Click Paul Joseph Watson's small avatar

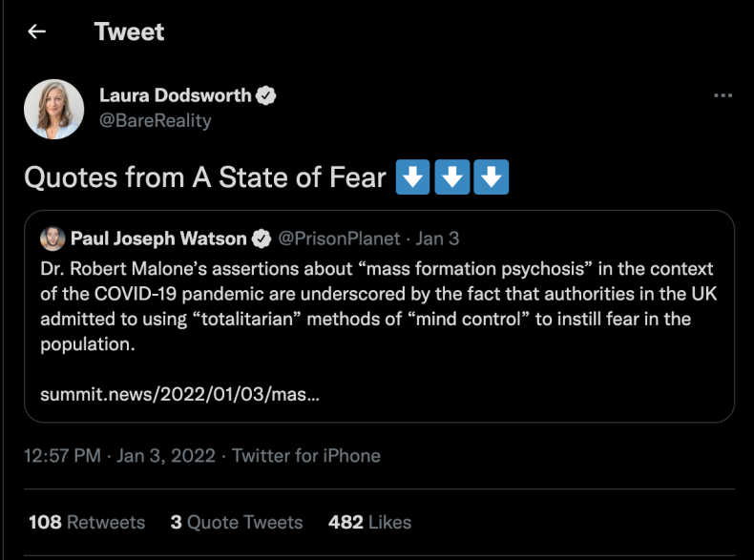pyautogui.click(x=52, y=239)
